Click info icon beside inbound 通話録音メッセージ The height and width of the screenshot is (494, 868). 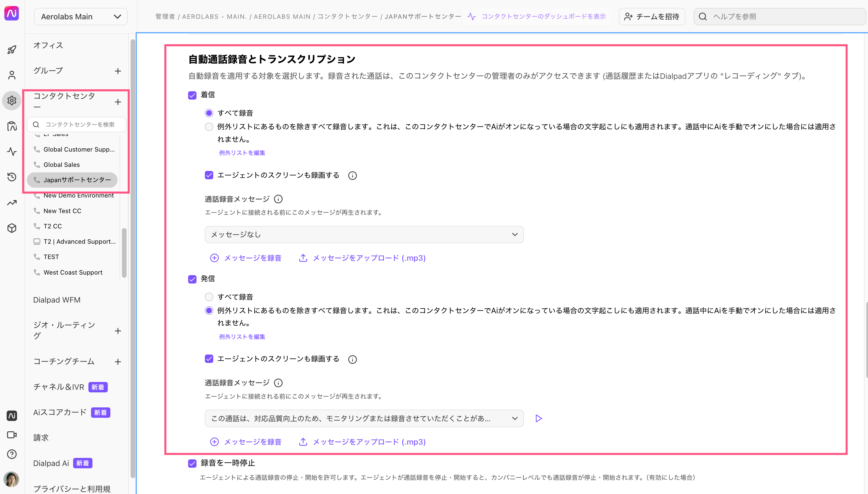[278, 199]
